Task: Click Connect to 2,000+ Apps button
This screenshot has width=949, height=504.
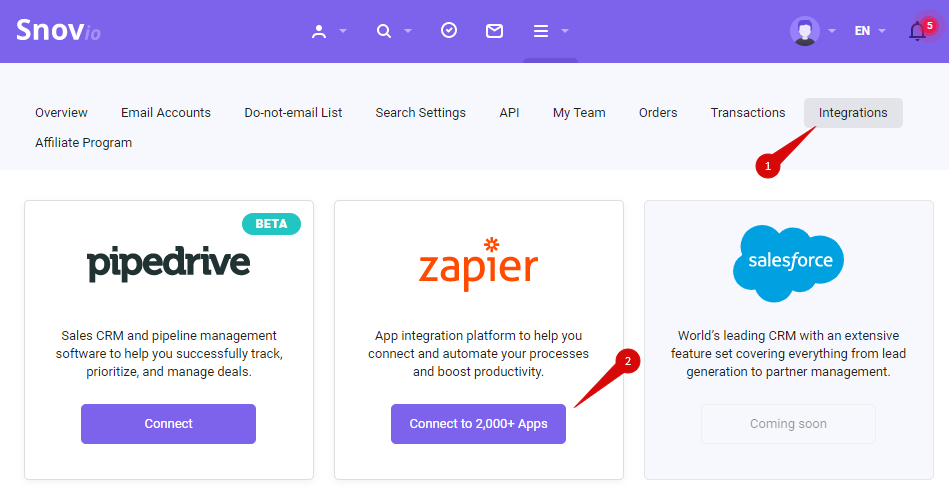Action: [478, 424]
